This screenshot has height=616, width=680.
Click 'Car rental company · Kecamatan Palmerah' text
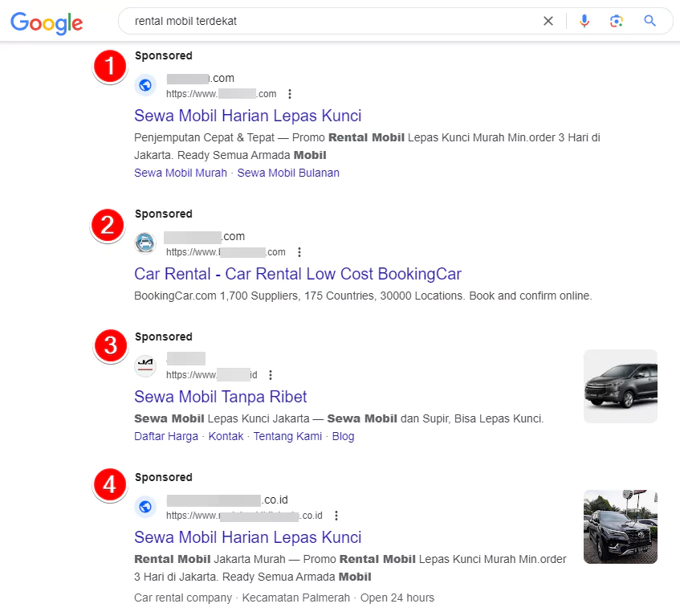coord(242,598)
